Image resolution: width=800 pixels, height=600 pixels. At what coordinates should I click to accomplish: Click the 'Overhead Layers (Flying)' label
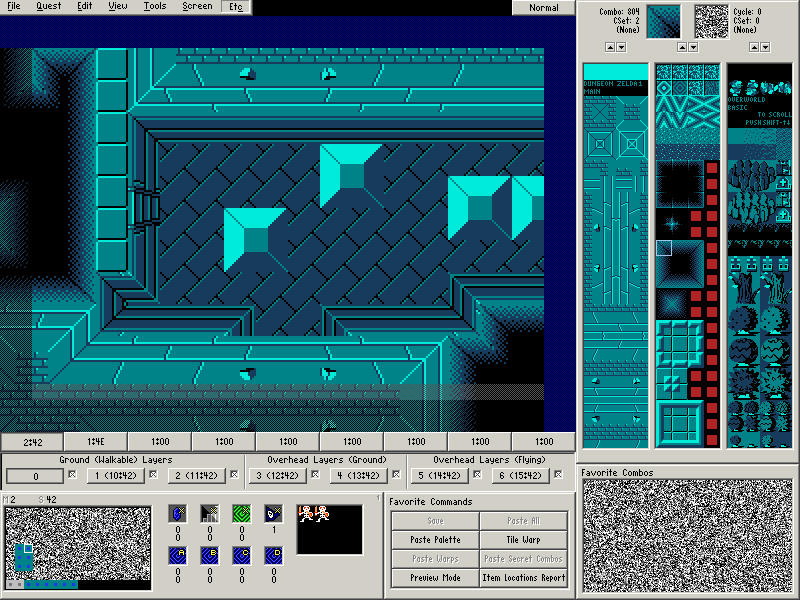[489, 460]
